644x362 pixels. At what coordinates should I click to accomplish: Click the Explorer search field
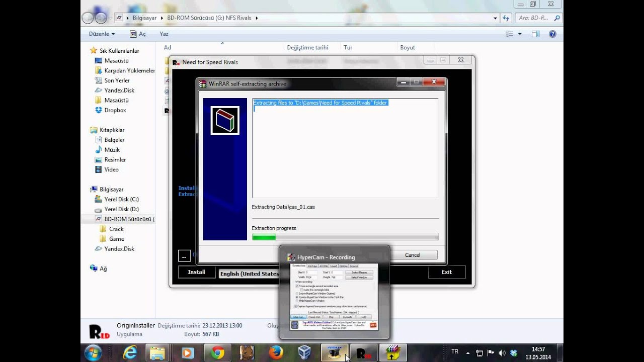point(538,18)
